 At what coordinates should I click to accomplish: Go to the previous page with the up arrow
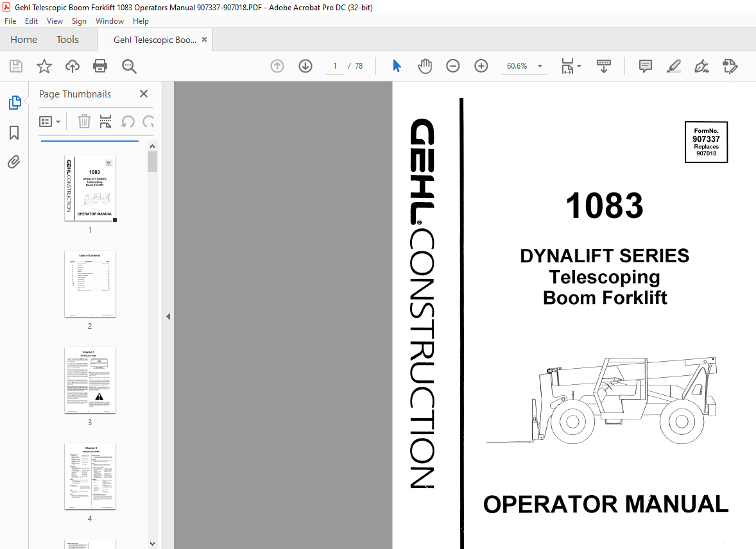click(277, 66)
